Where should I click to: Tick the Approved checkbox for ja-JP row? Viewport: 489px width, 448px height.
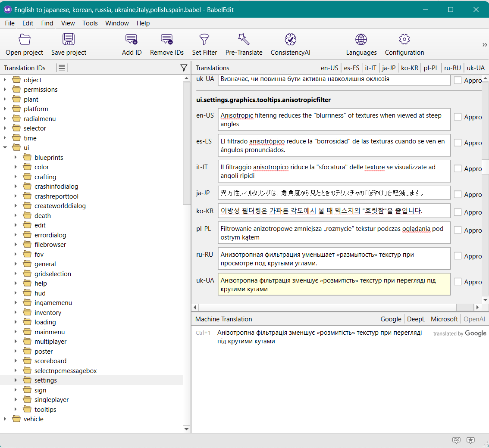(x=458, y=194)
